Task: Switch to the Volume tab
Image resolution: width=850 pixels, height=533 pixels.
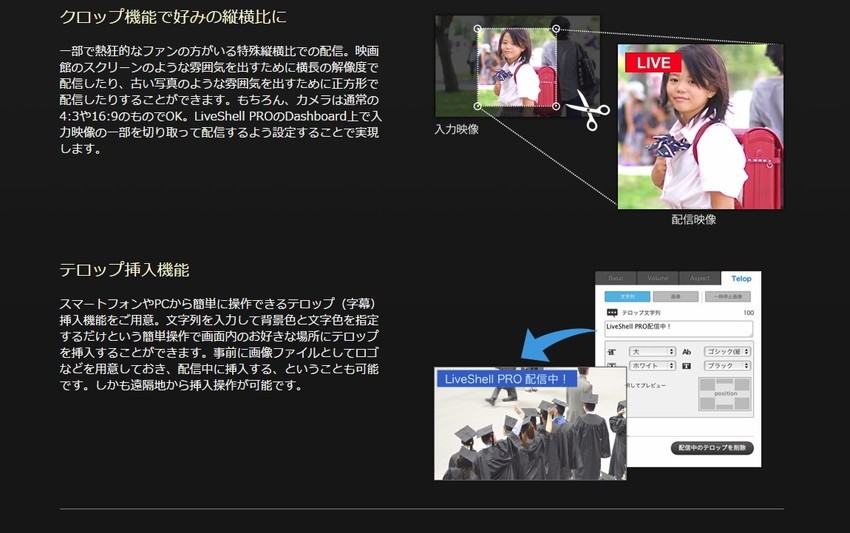Action: pyautogui.click(x=657, y=279)
